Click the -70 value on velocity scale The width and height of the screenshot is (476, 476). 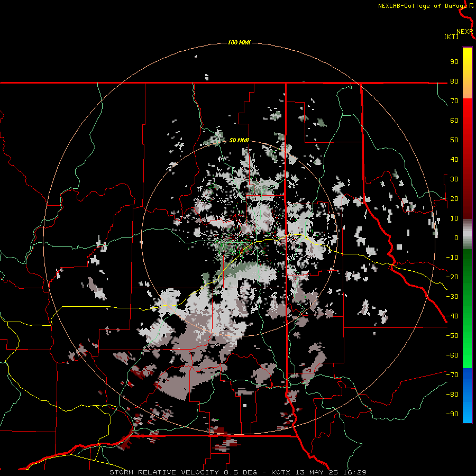tap(452, 375)
